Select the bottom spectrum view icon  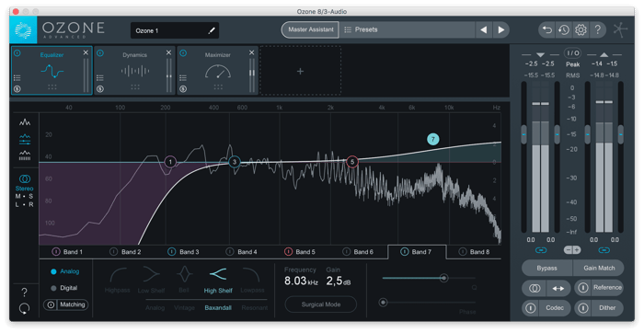25,155
